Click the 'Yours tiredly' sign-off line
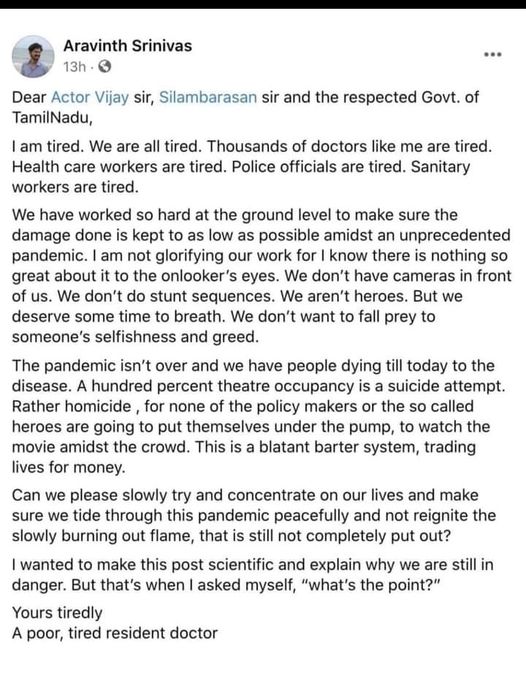 (x=57, y=613)
